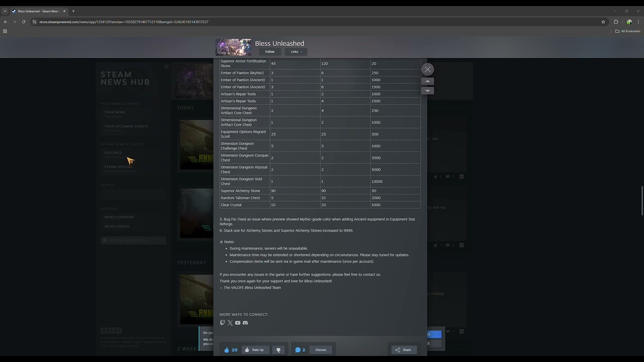Click the 'Superior Alchemy Stone' table cell
Viewport: 644px width, 362px height.
click(x=245, y=191)
